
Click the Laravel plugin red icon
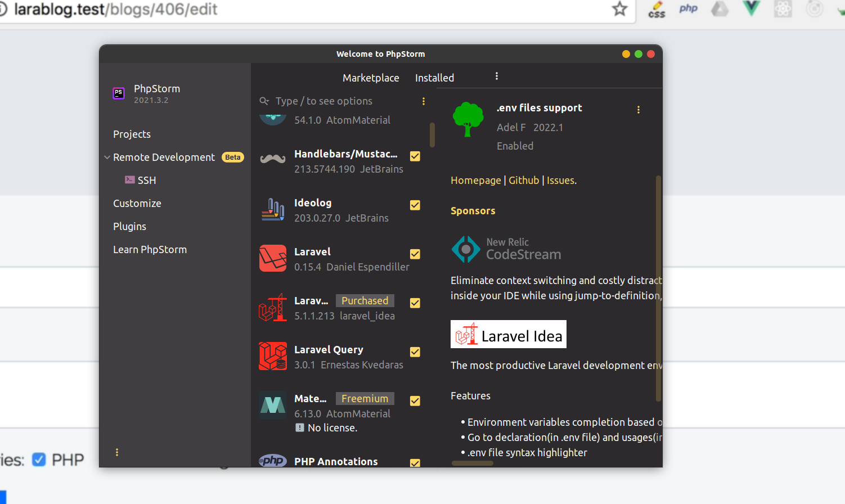273,258
